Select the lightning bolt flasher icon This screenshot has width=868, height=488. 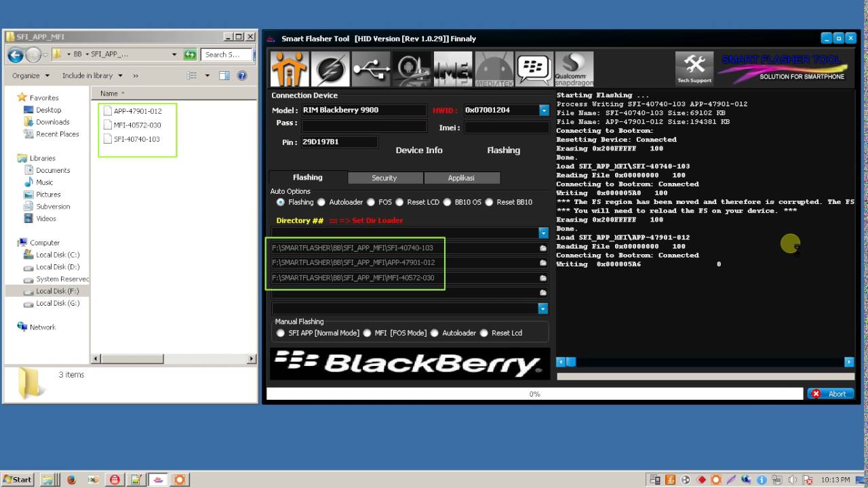coord(330,69)
